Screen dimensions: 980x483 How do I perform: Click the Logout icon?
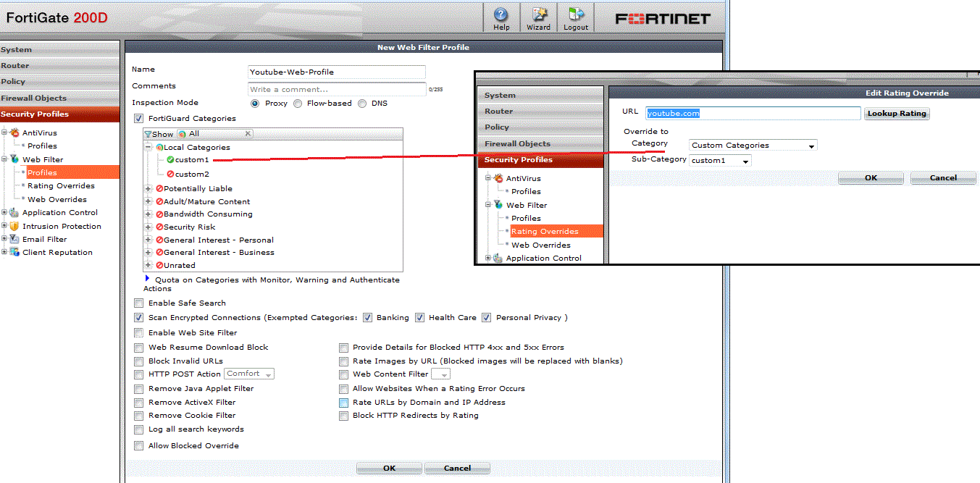576,14
